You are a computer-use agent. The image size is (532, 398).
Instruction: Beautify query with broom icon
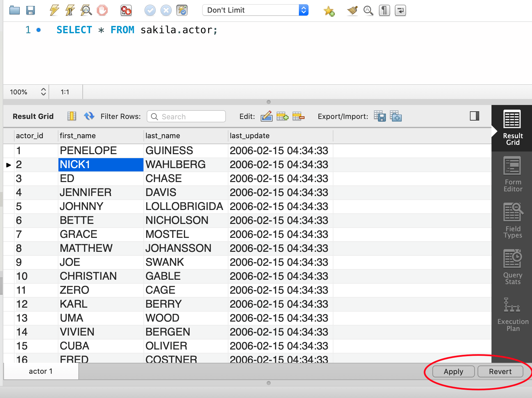[x=352, y=11]
